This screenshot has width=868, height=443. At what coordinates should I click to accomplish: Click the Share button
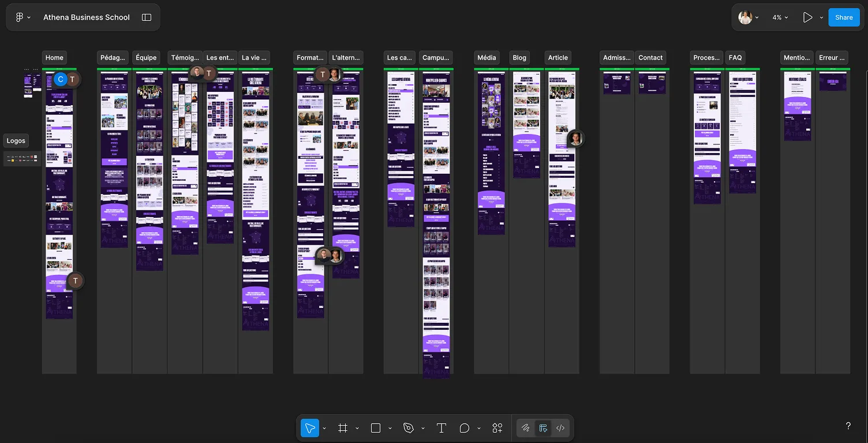(x=843, y=17)
